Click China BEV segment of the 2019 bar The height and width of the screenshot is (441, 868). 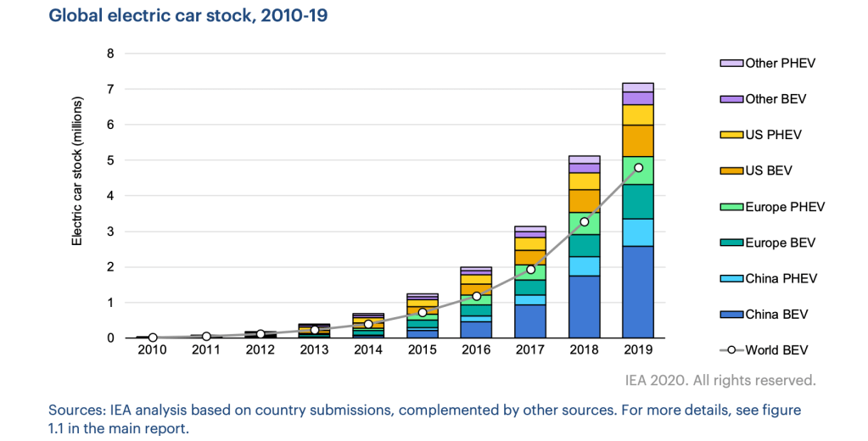(637, 292)
